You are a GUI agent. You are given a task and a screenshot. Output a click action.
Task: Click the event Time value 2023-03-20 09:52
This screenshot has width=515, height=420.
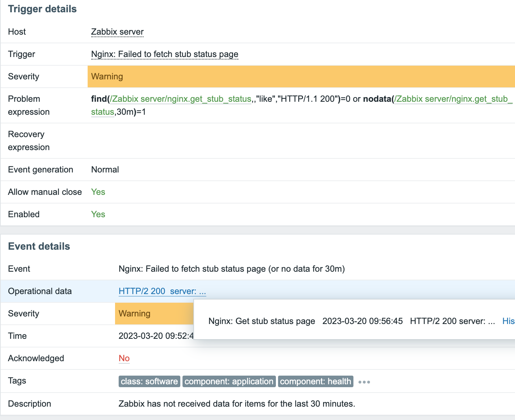pos(156,336)
